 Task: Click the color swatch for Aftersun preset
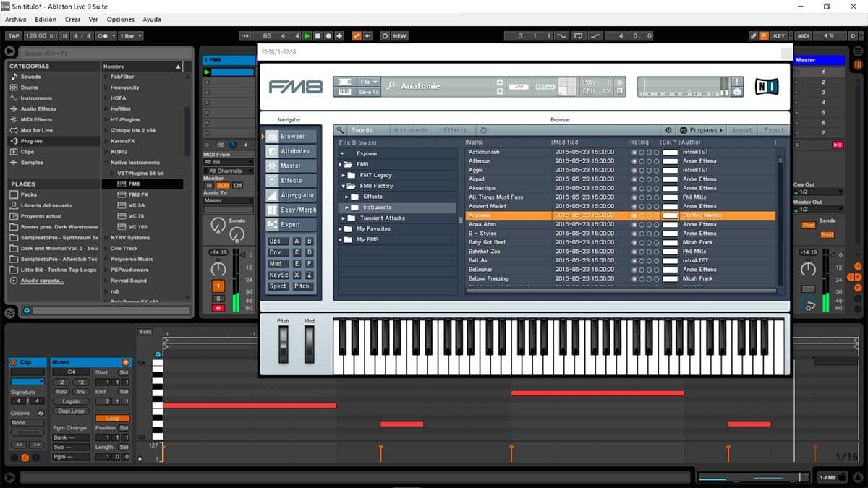(x=671, y=161)
